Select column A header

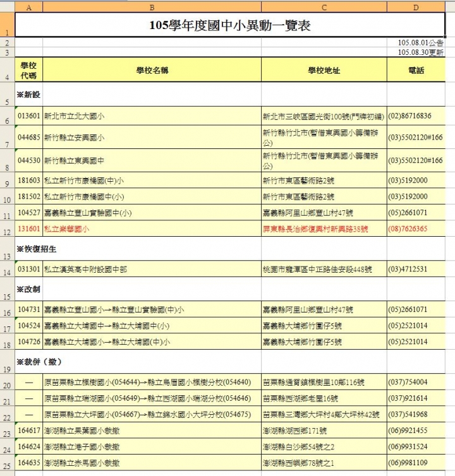pos(29,8)
